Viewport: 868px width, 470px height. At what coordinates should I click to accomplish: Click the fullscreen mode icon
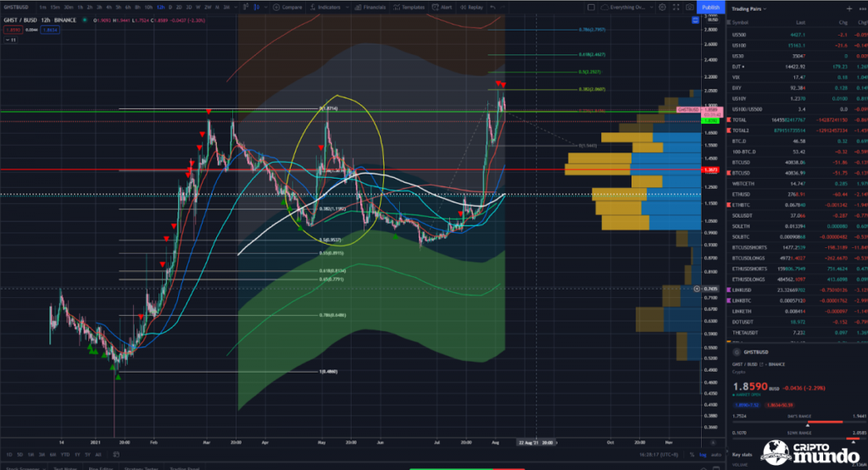click(676, 7)
